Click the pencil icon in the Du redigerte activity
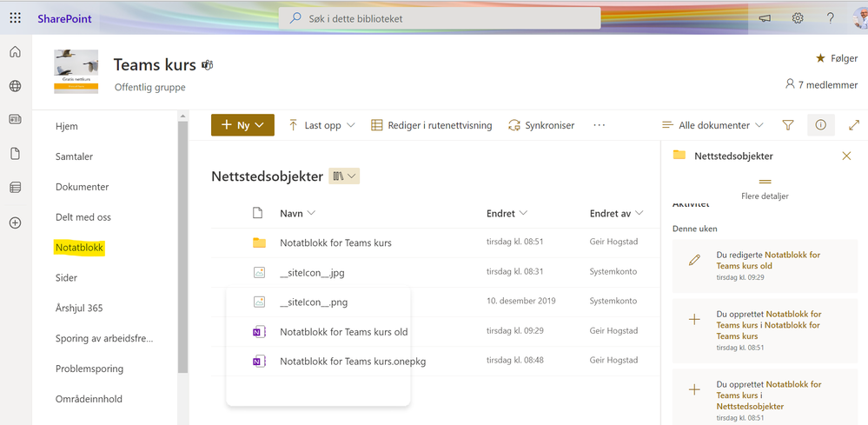868x425 pixels. (694, 260)
